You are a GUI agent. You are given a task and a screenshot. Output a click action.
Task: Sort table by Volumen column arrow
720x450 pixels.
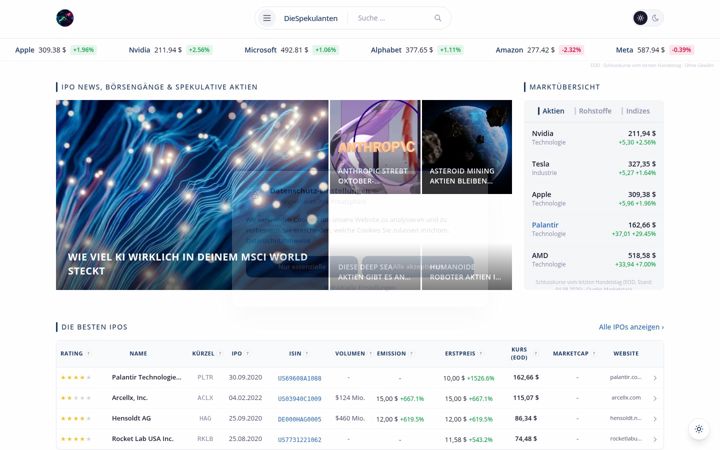point(370,354)
